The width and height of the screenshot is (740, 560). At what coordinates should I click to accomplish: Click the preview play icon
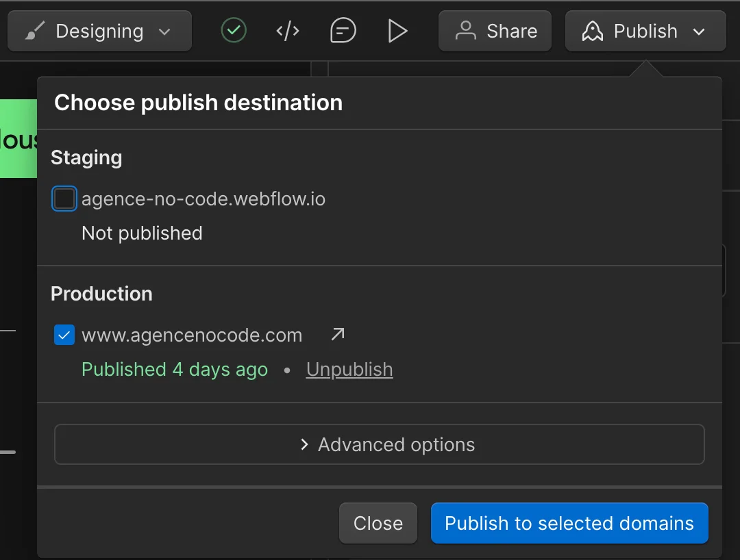(397, 31)
